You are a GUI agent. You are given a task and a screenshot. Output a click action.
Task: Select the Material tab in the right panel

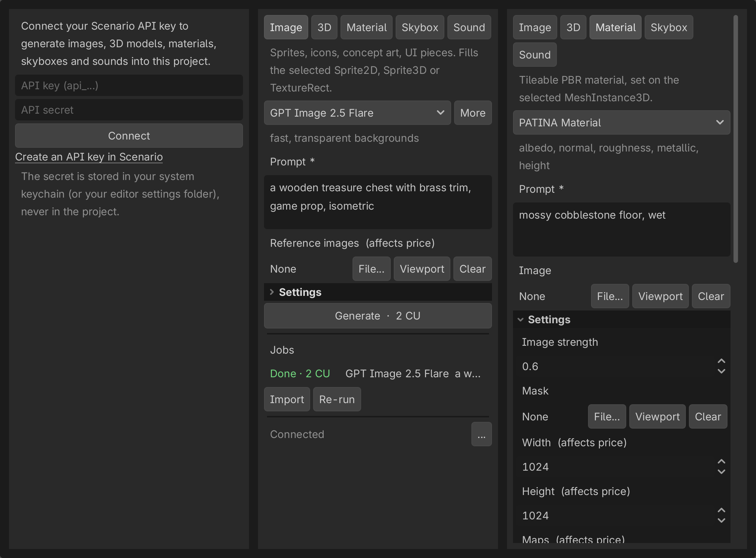pos(615,27)
